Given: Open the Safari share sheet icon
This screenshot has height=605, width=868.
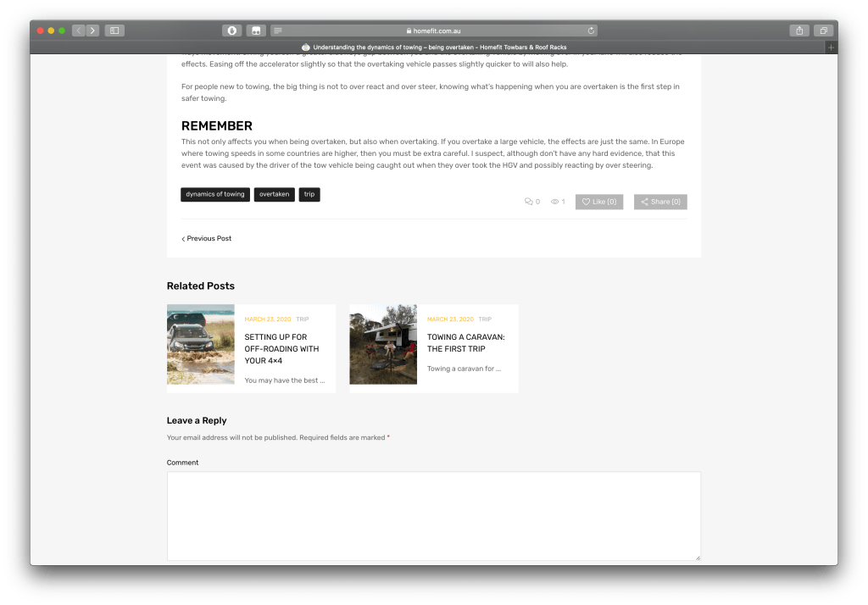Looking at the screenshot, I should point(798,31).
